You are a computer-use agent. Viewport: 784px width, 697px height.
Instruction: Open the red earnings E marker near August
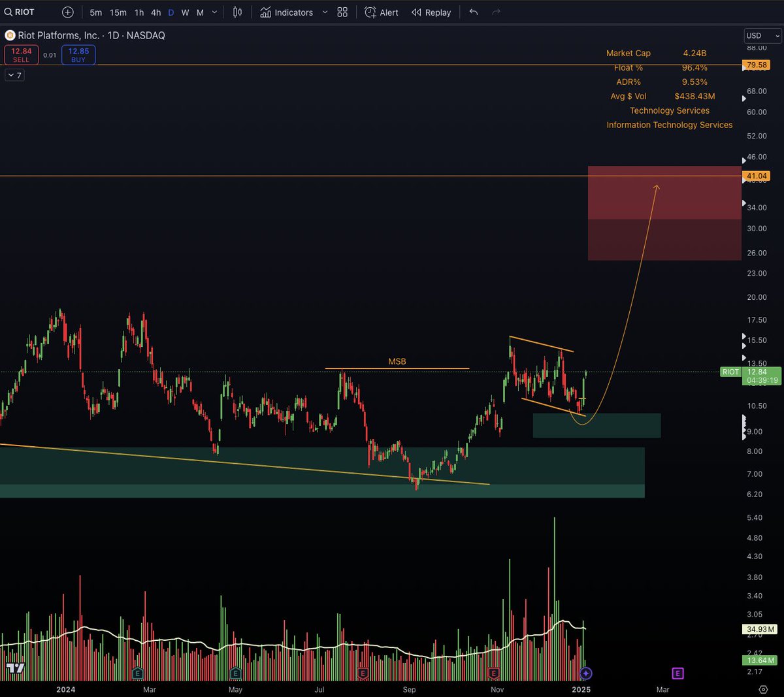pos(363,673)
